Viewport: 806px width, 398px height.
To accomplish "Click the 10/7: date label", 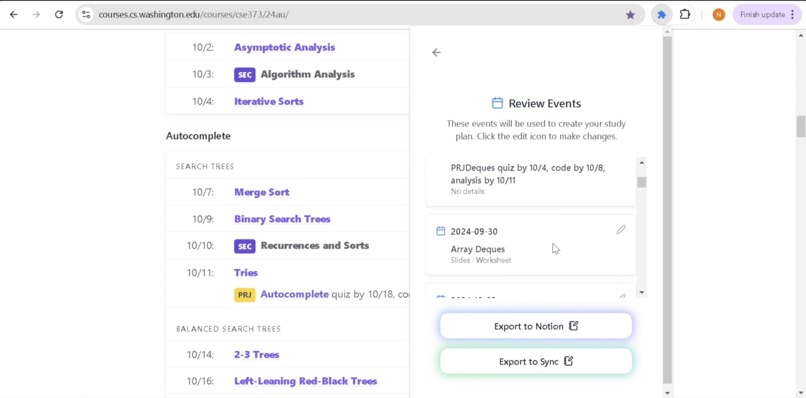I will [x=203, y=192].
